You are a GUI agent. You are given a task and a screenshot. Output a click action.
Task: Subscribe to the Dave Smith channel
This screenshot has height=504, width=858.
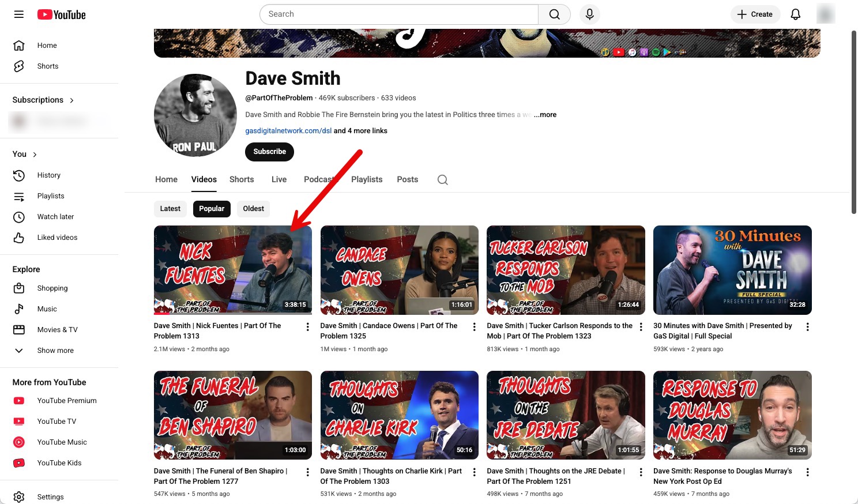(269, 152)
